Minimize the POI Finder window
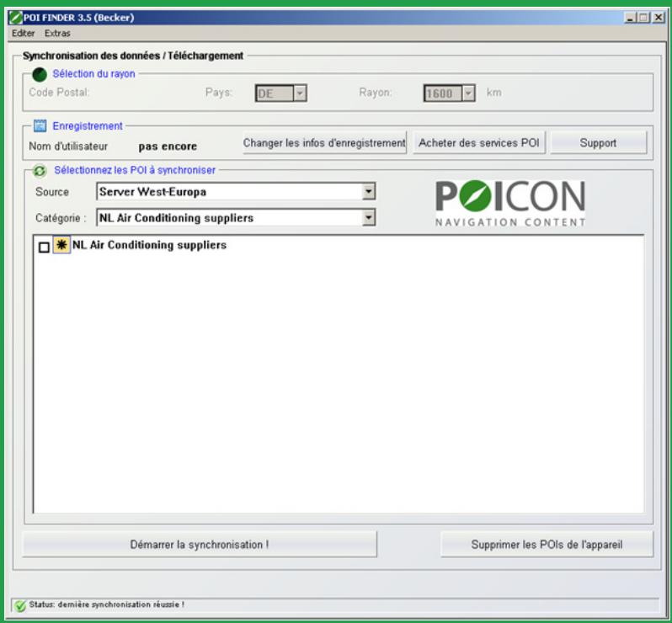Viewport: 672px width, 623px height. pyautogui.click(x=630, y=18)
